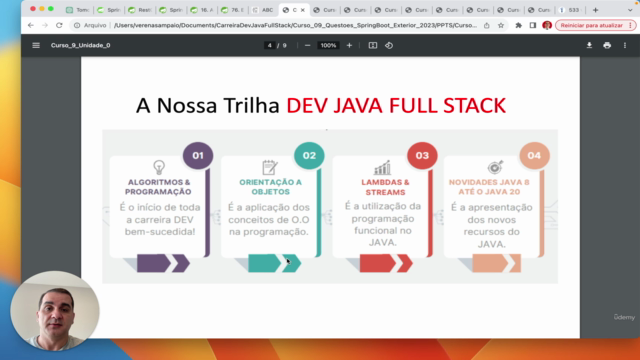Screen dimensions: 640x360
Task: Click the DEV JAVA FULL STACK title
Action: coord(396,105)
